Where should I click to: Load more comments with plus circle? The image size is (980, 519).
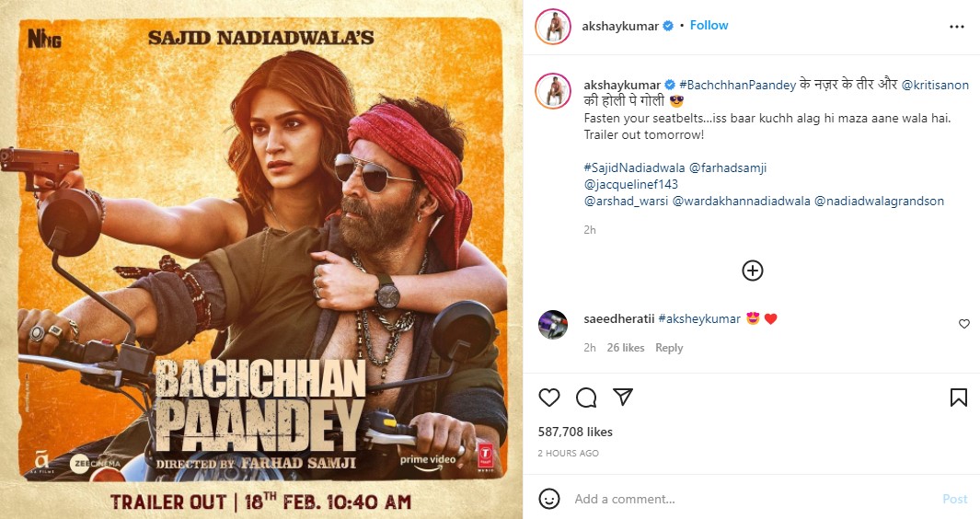pos(752,271)
